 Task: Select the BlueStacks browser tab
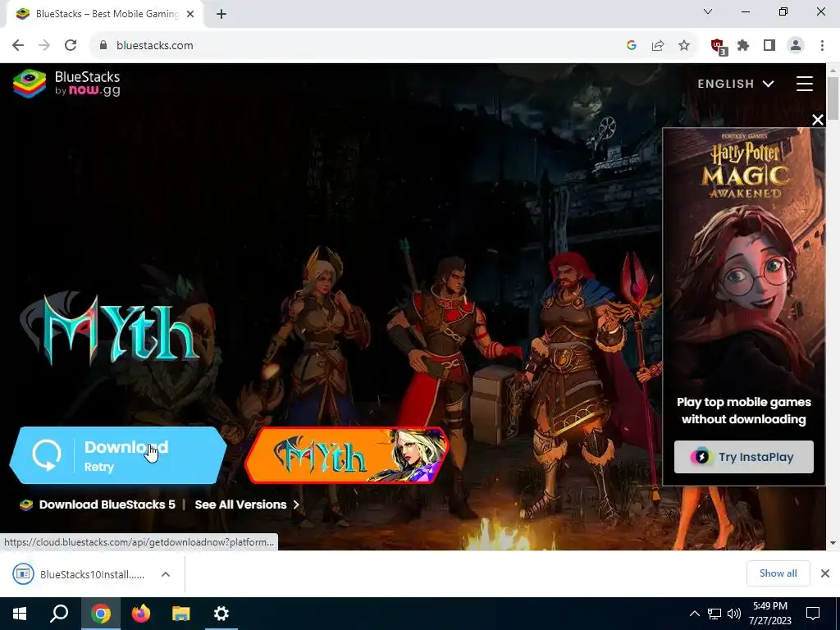pyautogui.click(x=104, y=14)
